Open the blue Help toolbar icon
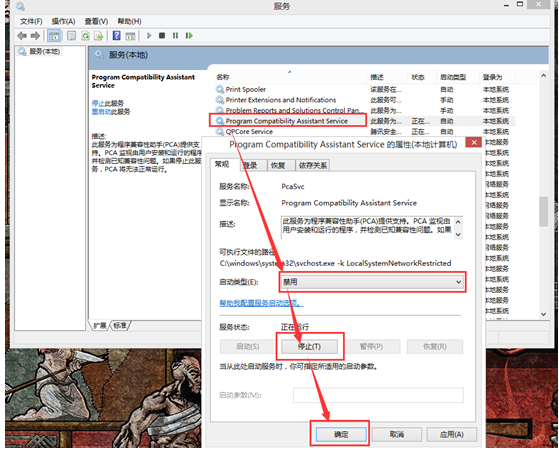559x450 pixels. [x=117, y=36]
